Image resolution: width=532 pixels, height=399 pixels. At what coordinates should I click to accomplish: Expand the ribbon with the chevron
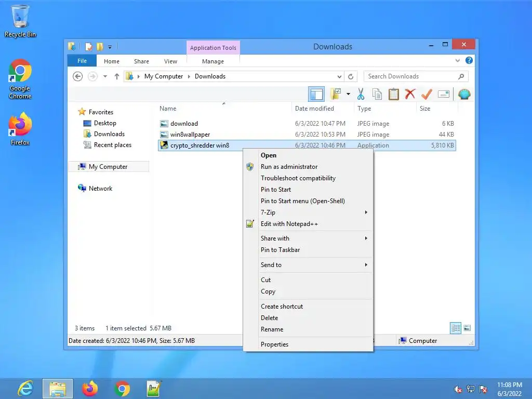pyautogui.click(x=458, y=60)
